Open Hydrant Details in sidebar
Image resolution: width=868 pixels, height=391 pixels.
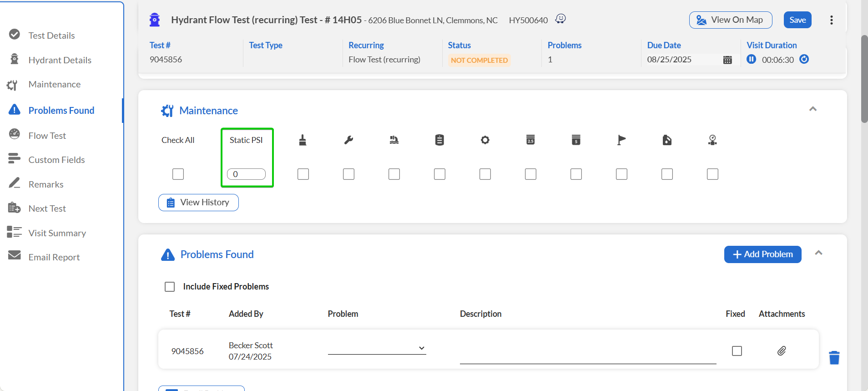(x=60, y=60)
